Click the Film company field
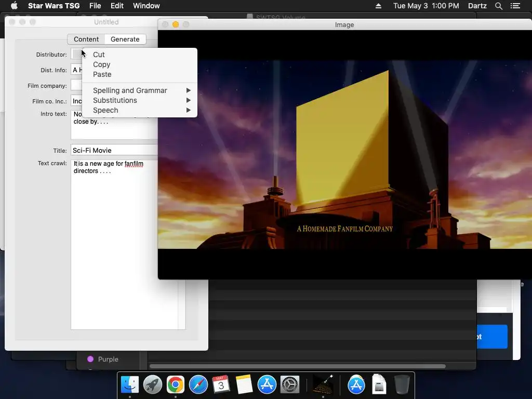Viewport: 532px width, 399px height. [x=76, y=85]
